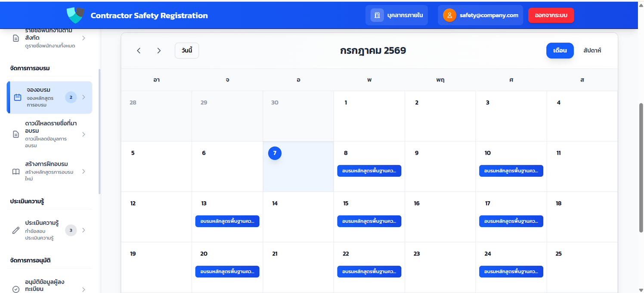Expand อนุมัติข้อมูลผู้ลงทะเบียน chevron

[x=84, y=290]
